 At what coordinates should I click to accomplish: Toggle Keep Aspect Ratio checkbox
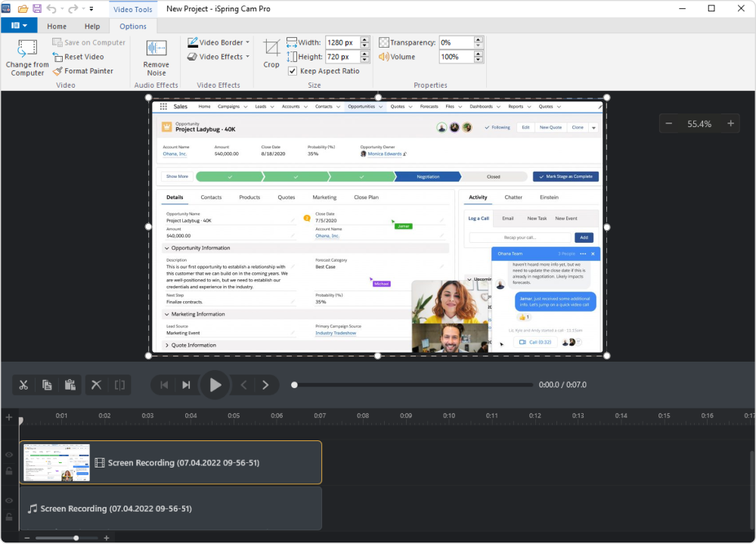click(292, 71)
